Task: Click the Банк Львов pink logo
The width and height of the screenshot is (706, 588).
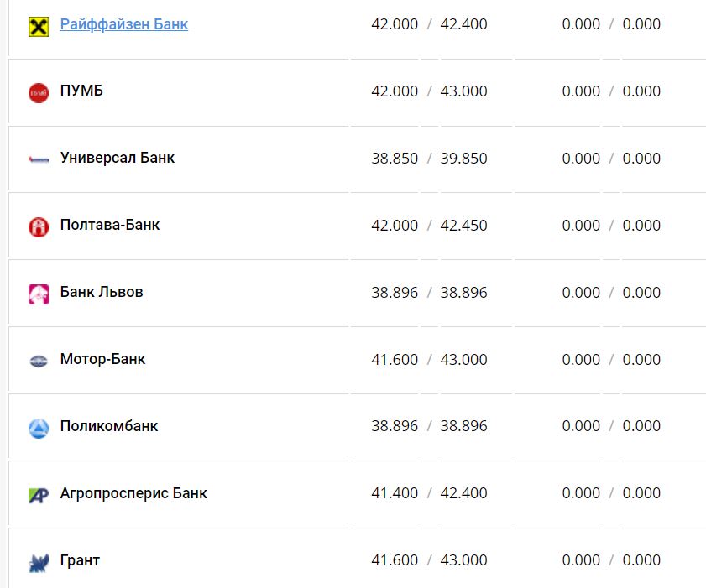Action: pyautogui.click(x=39, y=294)
